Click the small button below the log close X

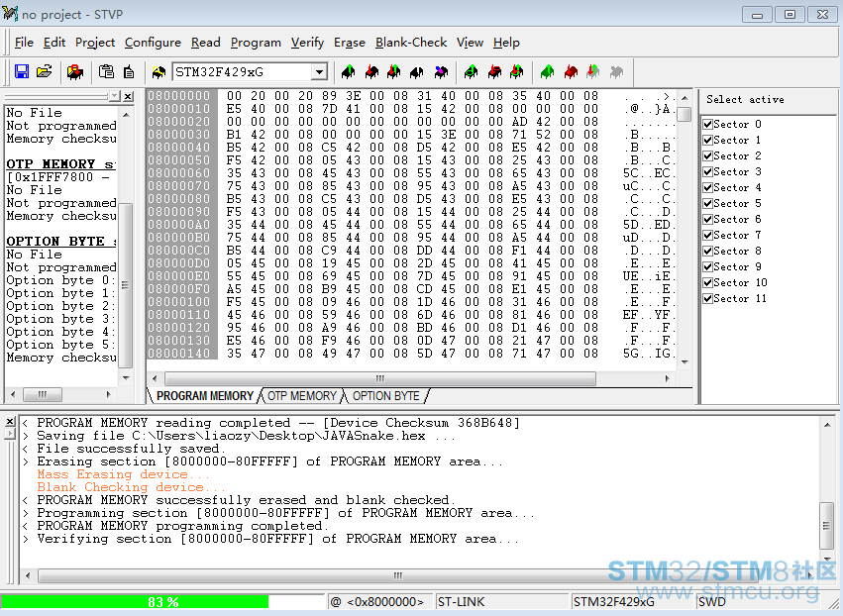coord(10,433)
